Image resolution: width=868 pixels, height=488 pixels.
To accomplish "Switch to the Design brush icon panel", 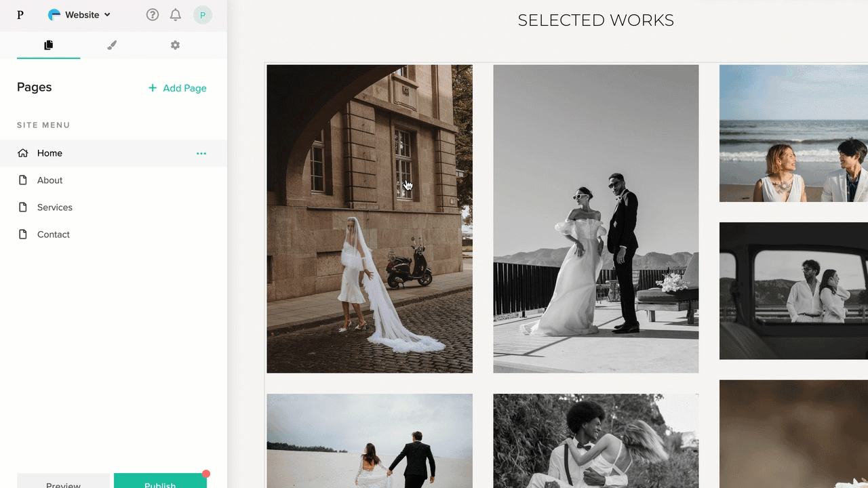I will (x=111, y=45).
